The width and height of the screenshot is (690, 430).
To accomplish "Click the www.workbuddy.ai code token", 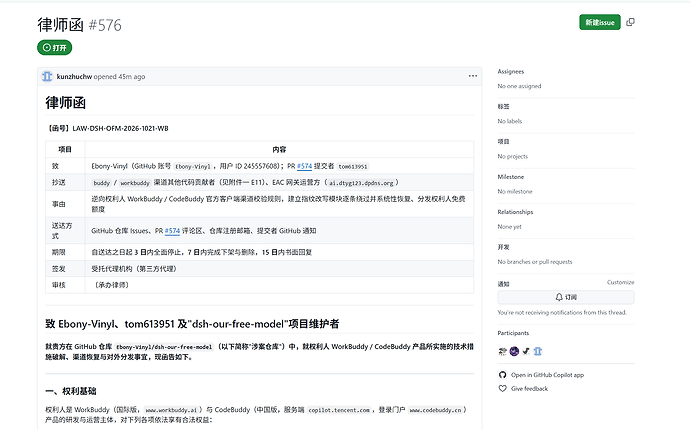I will pos(172,410).
